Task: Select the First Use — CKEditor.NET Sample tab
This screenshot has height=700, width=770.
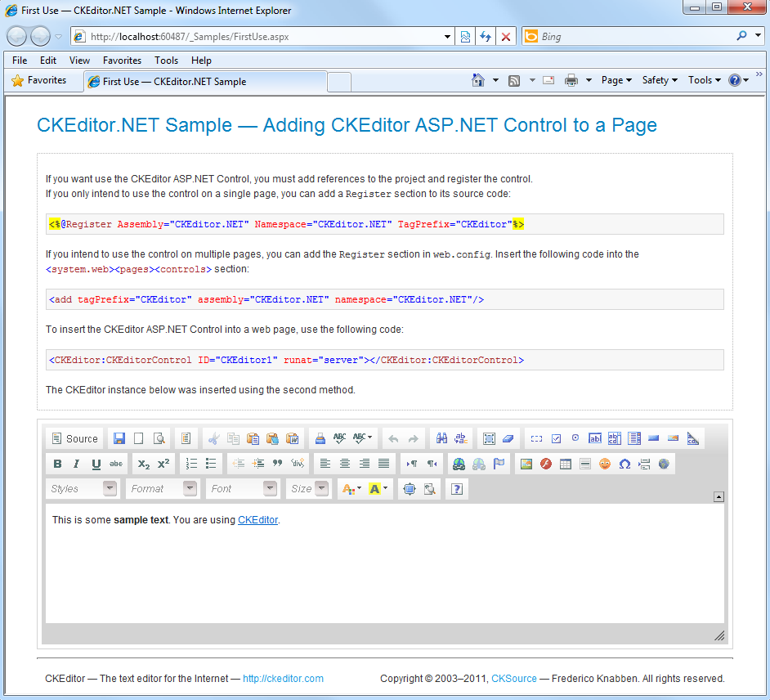Action: [x=205, y=82]
